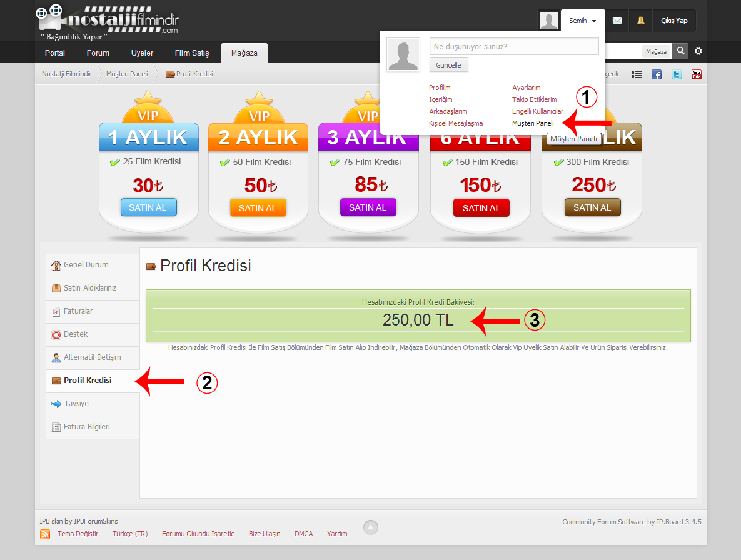Image resolution: width=741 pixels, height=560 pixels.
Task: Open Satın Aldıklarınız in sidebar
Action: (x=93, y=289)
